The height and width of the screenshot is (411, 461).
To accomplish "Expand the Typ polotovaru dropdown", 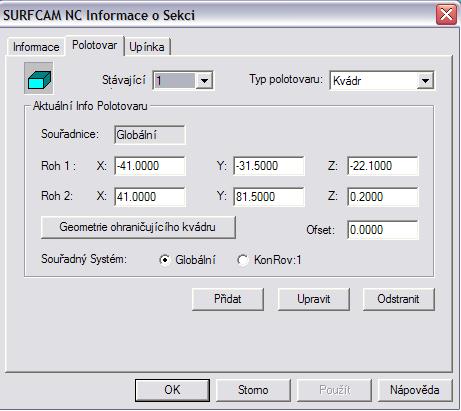I will [425, 81].
